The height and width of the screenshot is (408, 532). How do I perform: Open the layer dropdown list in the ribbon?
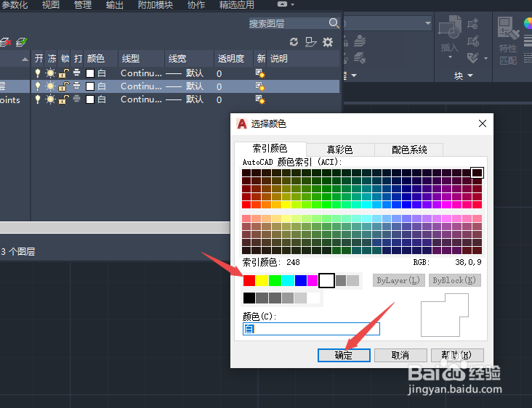click(x=428, y=23)
